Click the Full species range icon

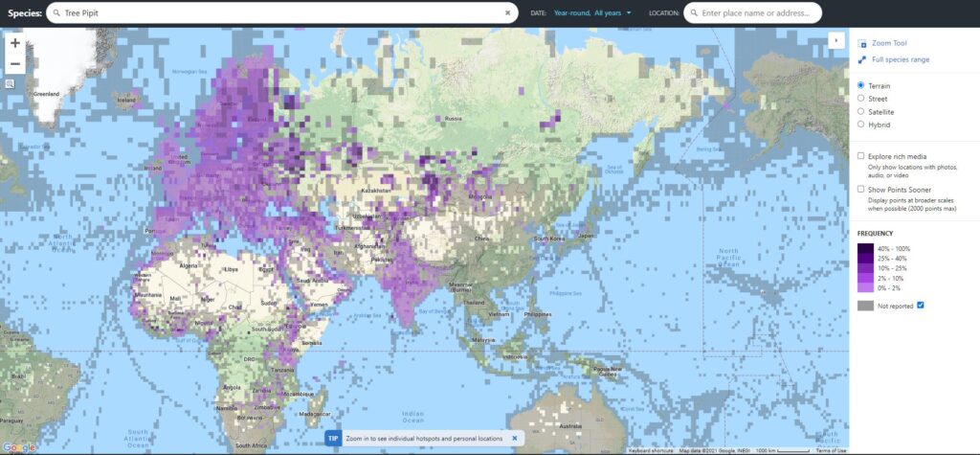(x=862, y=60)
